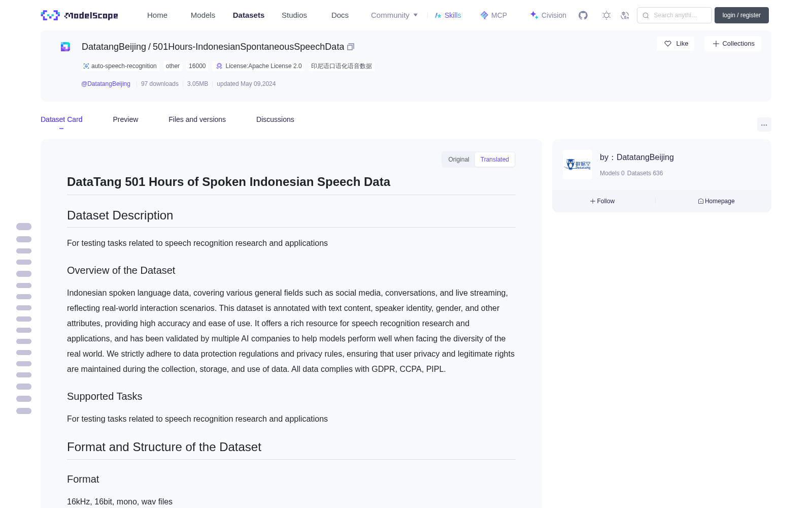This screenshot has height=508, width=812.
Task: Open the Civision nav link
Action: [554, 15]
